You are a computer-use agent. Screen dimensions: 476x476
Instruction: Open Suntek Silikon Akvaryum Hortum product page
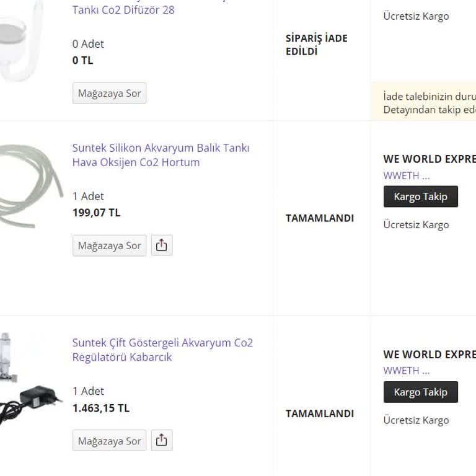(x=161, y=155)
